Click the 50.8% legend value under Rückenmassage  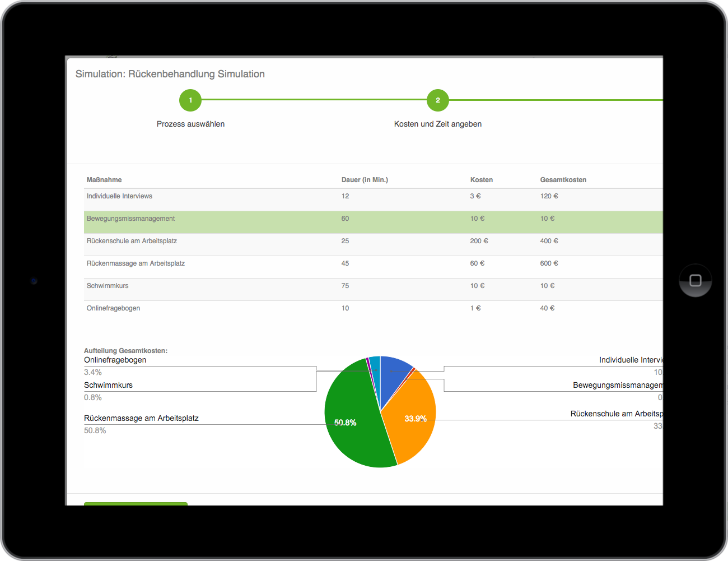(x=95, y=430)
